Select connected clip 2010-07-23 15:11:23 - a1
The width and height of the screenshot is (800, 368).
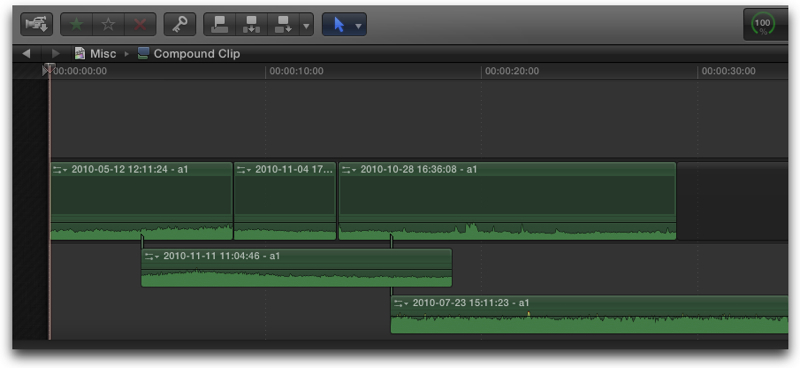coord(589,314)
